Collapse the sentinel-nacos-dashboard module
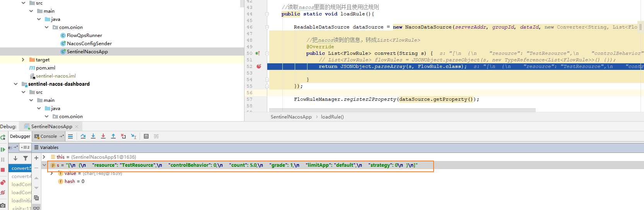Screen dimensions: 644x210 [x=15, y=84]
